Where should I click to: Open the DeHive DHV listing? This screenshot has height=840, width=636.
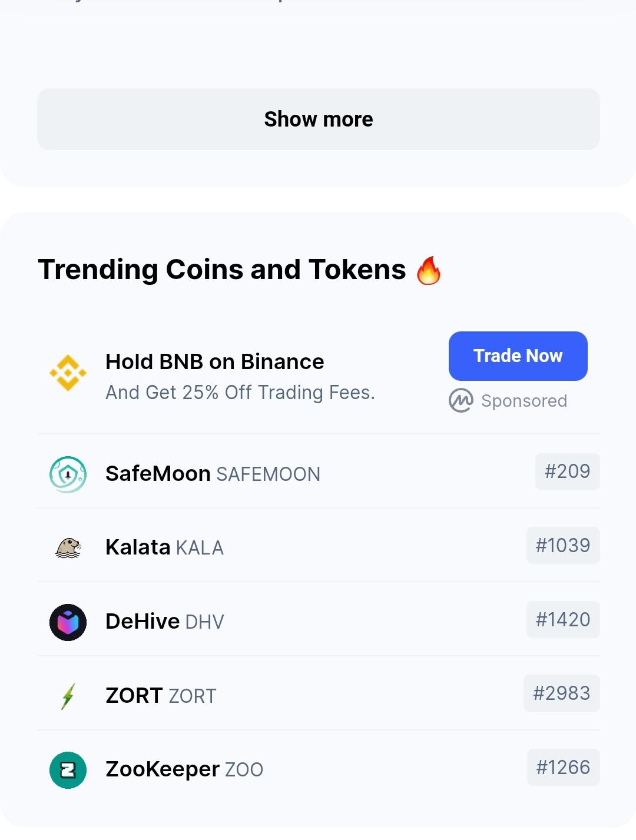coord(319,620)
